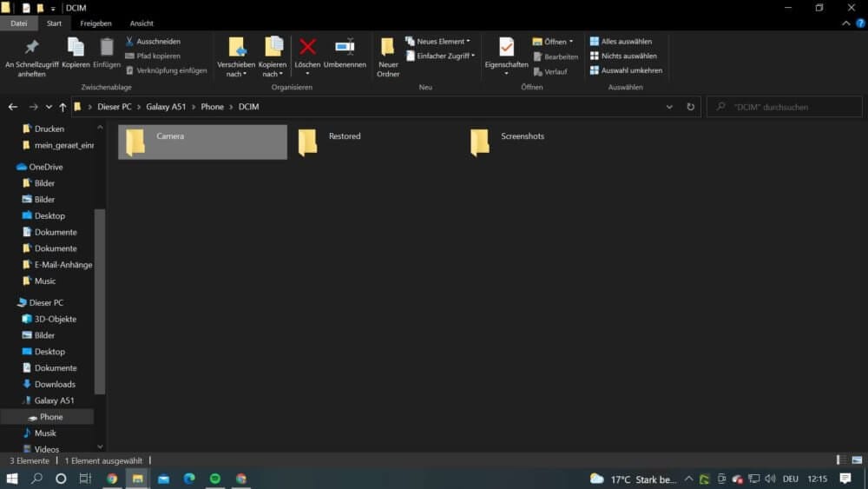868x489 pixels.
Task: Open Eigenschaften properties icon
Action: [x=506, y=48]
